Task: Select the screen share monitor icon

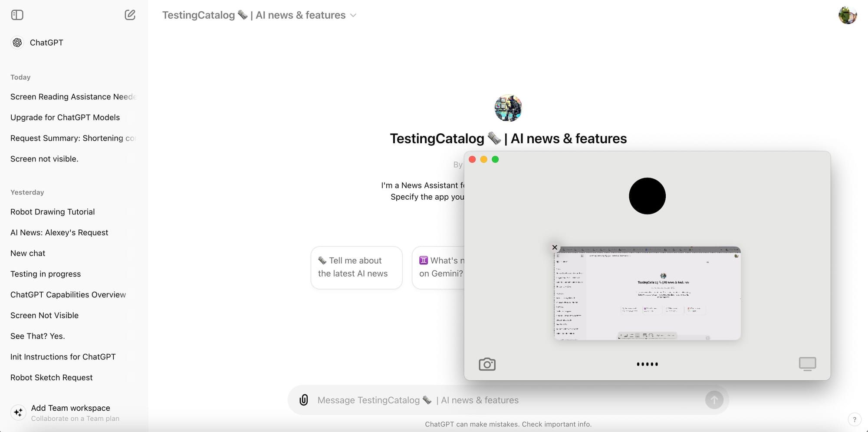Action: (x=807, y=364)
